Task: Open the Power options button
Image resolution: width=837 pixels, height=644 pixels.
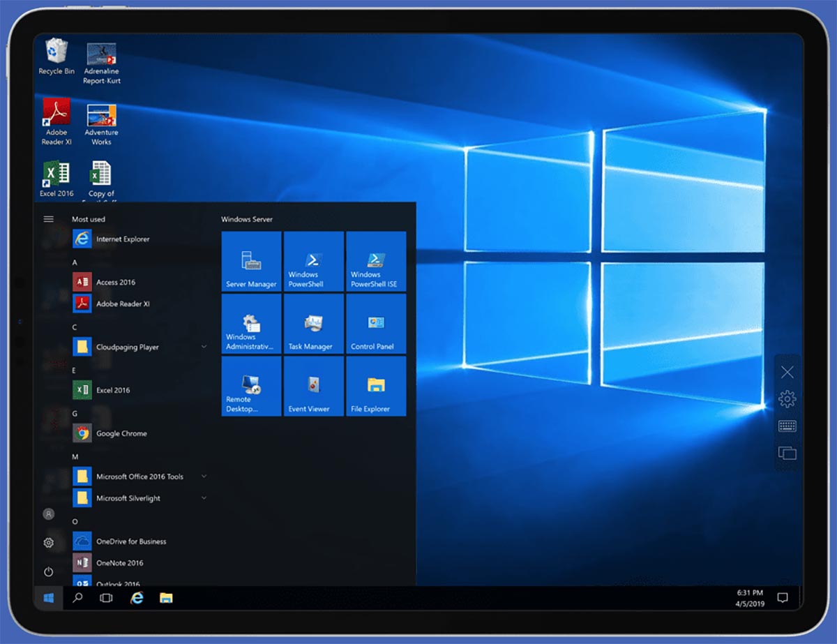Action: coord(49,571)
